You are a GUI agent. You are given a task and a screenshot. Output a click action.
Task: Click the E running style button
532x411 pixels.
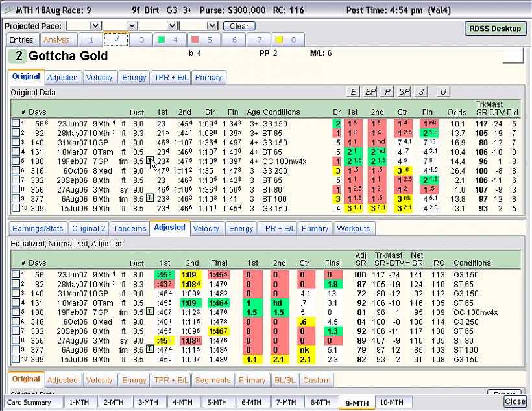[x=353, y=91]
